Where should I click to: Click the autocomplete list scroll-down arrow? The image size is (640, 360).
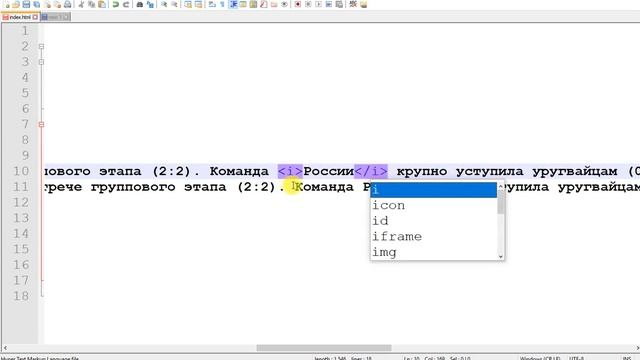[x=501, y=256]
